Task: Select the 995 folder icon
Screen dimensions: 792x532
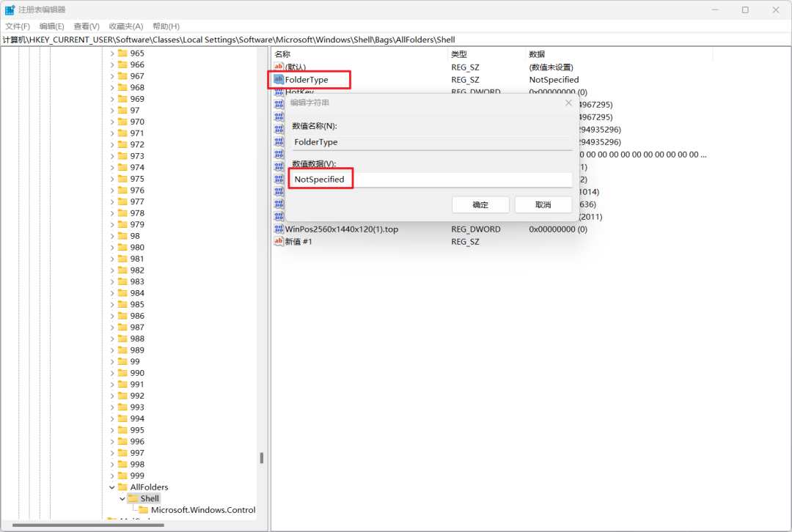Action: tap(122, 430)
